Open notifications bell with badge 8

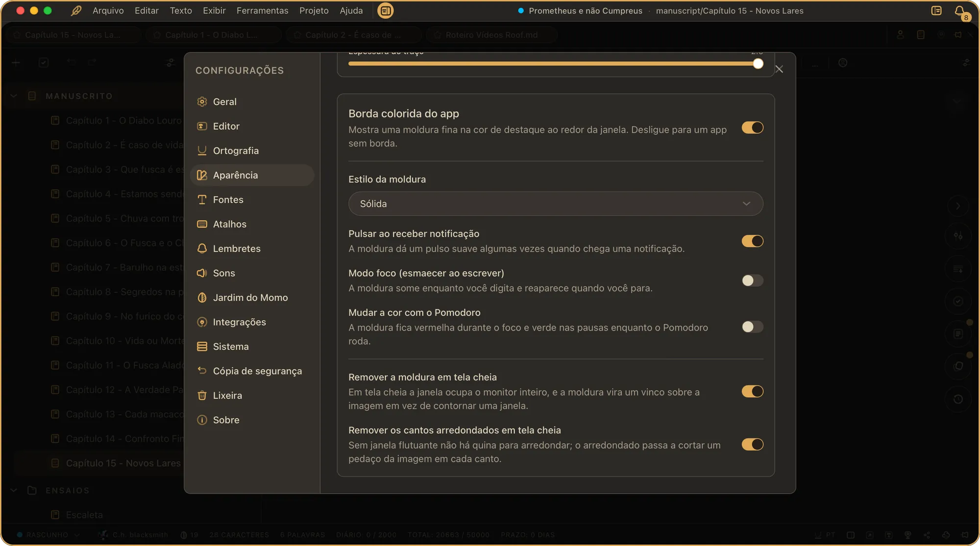click(960, 11)
